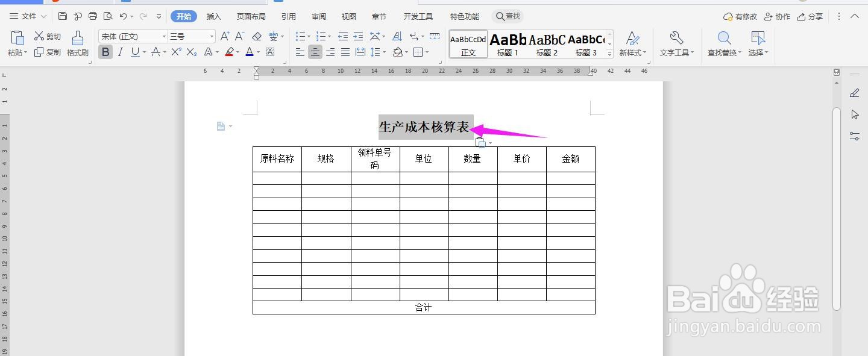The width and height of the screenshot is (868, 356).
Task: Click the Print icon
Action: pos(93,16)
